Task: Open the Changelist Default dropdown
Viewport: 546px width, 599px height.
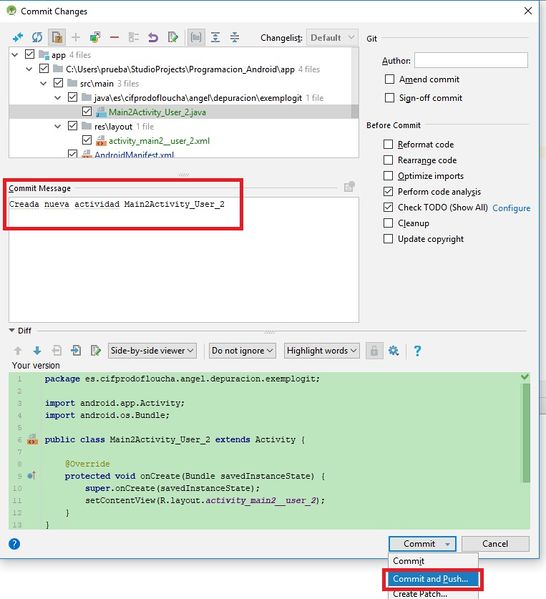Action: coord(332,38)
